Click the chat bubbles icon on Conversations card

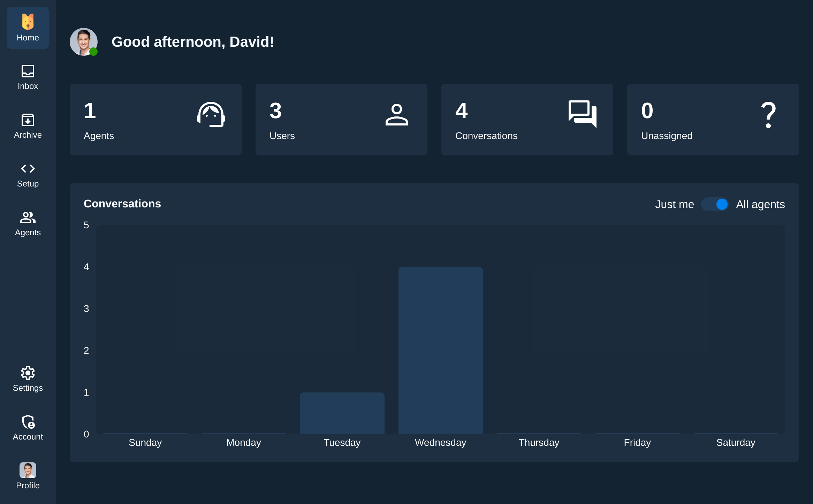[583, 114]
